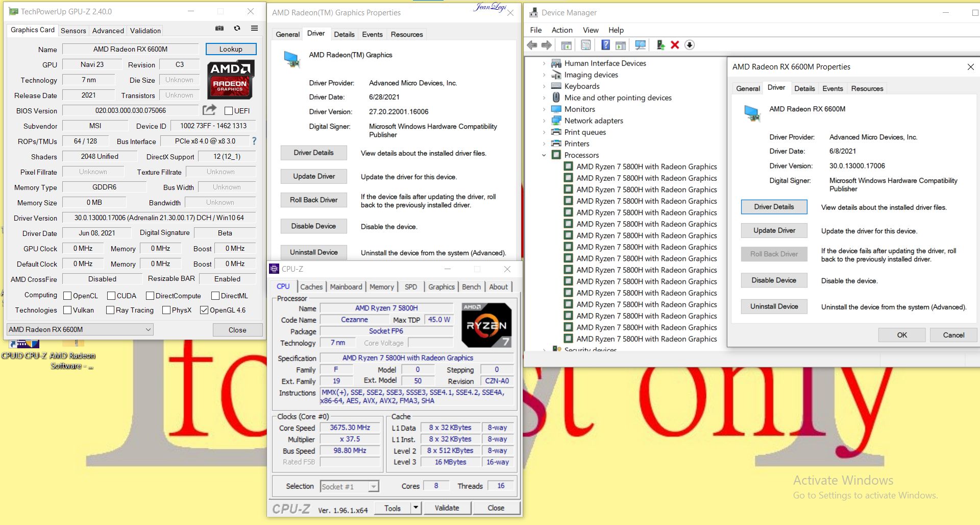Click the BIOS export share icon
The image size is (980, 525).
click(209, 110)
